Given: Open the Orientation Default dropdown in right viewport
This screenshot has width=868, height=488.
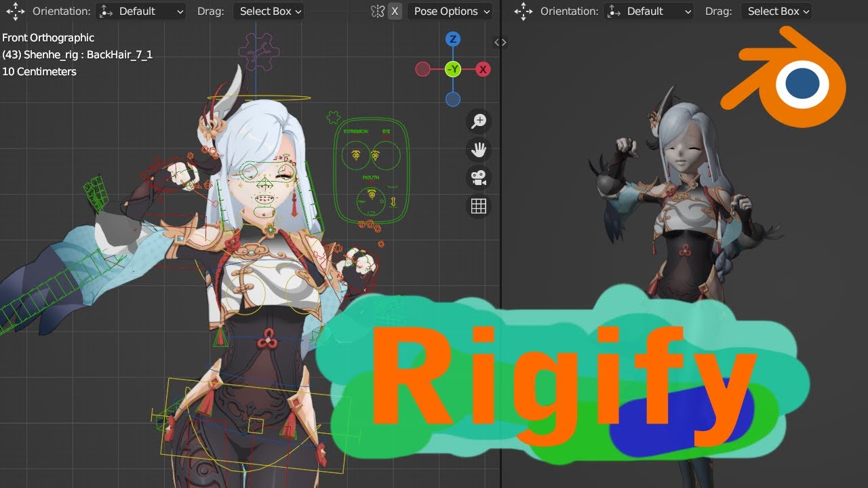Looking at the screenshot, I should pos(649,12).
